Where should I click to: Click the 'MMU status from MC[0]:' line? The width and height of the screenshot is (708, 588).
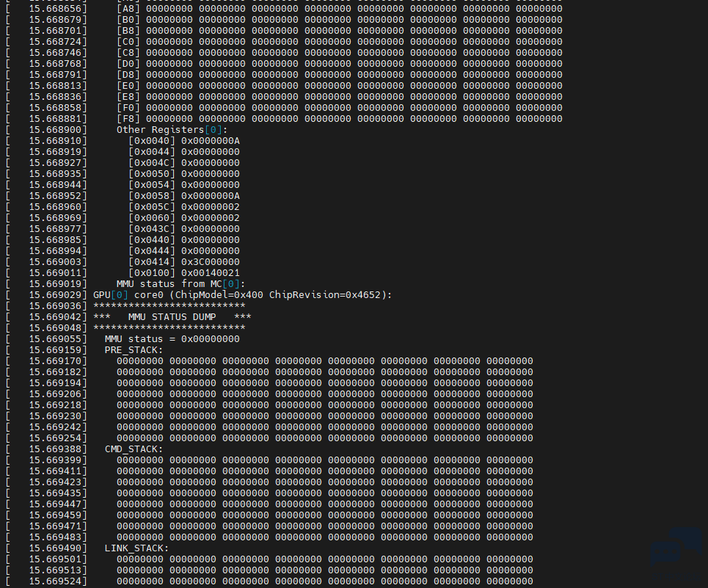[180, 284]
